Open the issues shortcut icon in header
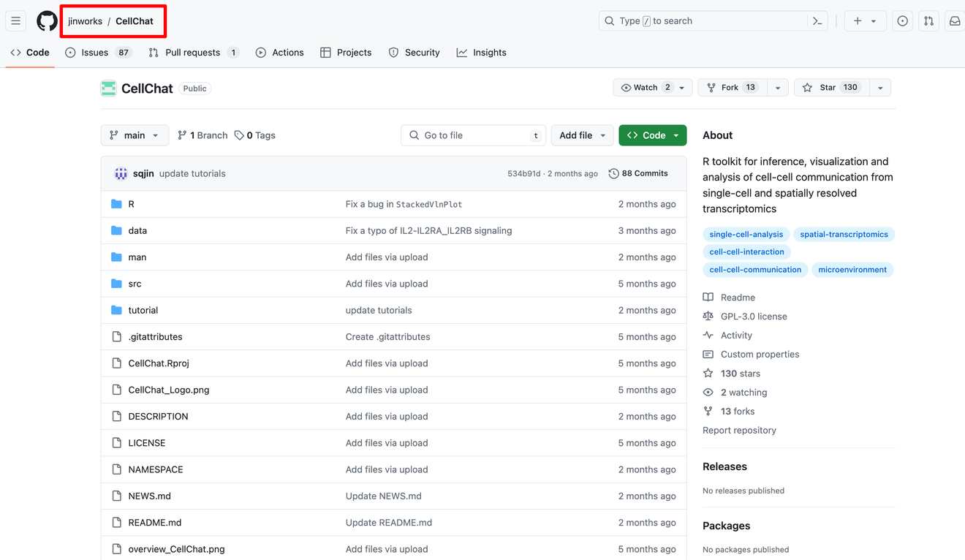The height and width of the screenshot is (560, 965). point(902,21)
